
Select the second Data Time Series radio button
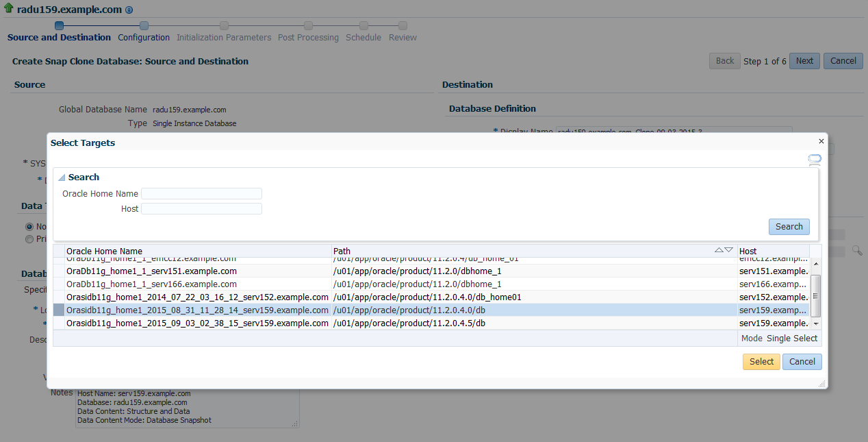pyautogui.click(x=29, y=239)
